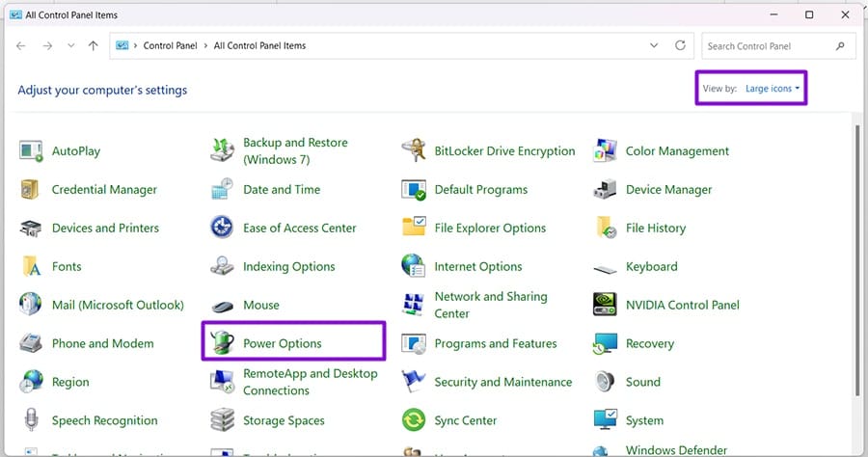Screen dimensions: 868x457
Task: Click the Date and Time icon
Action: (222, 189)
